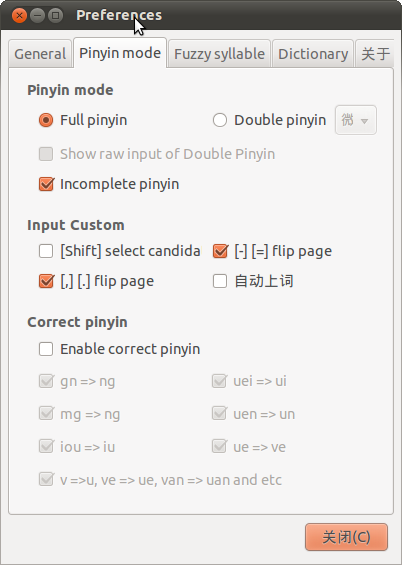
Task: Switch to the General tab
Action: 40,54
